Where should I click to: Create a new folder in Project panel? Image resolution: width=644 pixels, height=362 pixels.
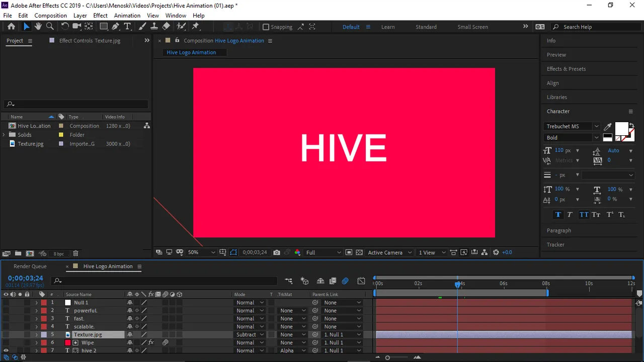pyautogui.click(x=18, y=254)
